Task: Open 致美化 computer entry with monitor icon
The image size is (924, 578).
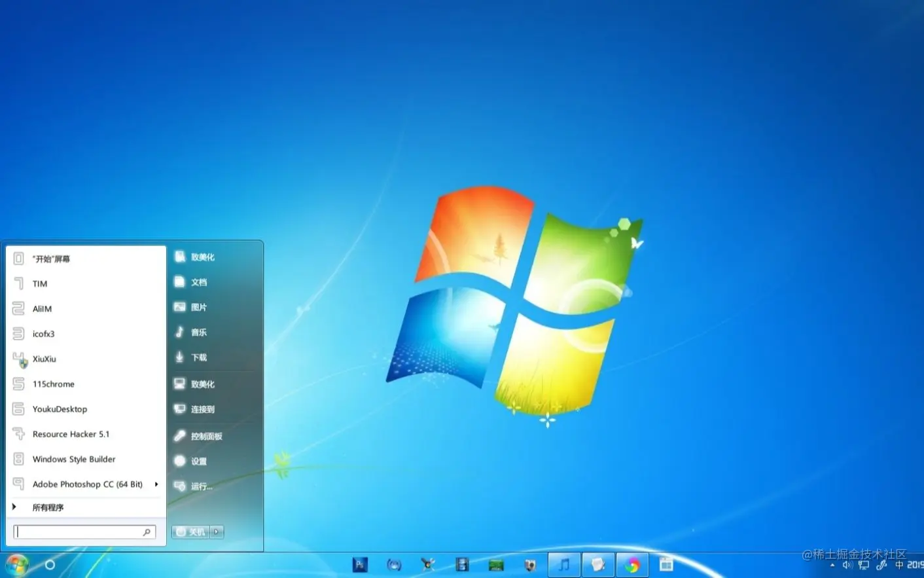Action: point(215,384)
